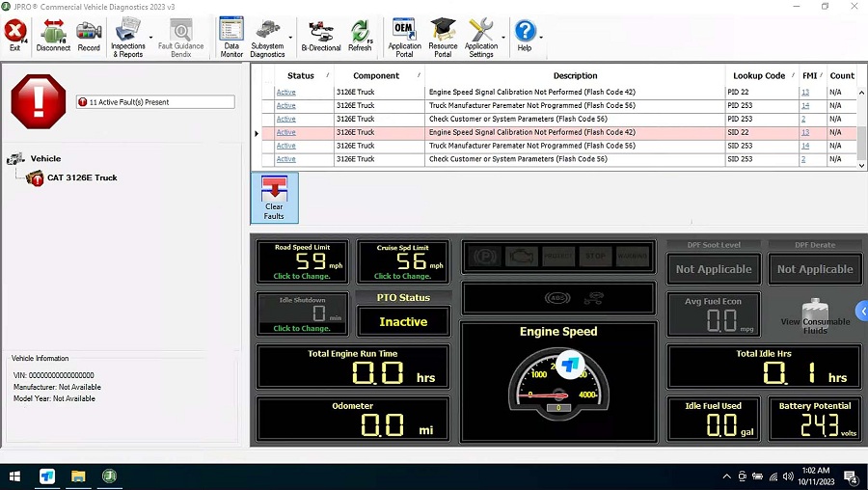Click the Total Idle Hrs readout

[x=764, y=367]
